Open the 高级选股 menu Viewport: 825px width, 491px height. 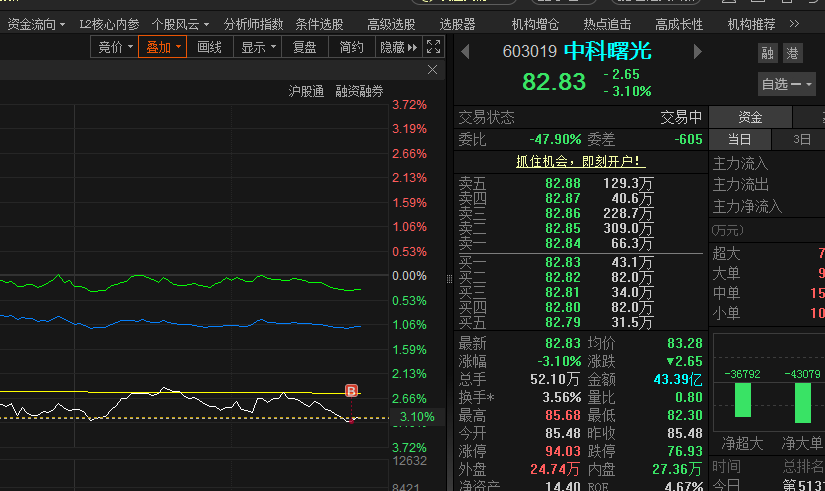[391, 24]
